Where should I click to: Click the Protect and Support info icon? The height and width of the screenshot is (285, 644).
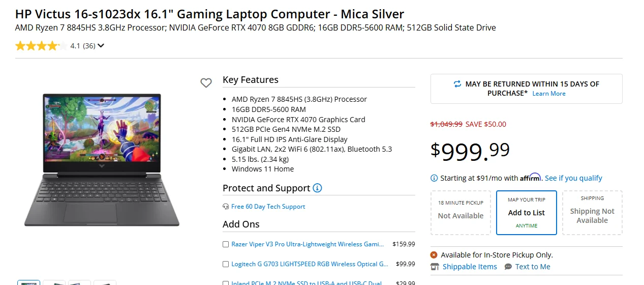pos(317,188)
